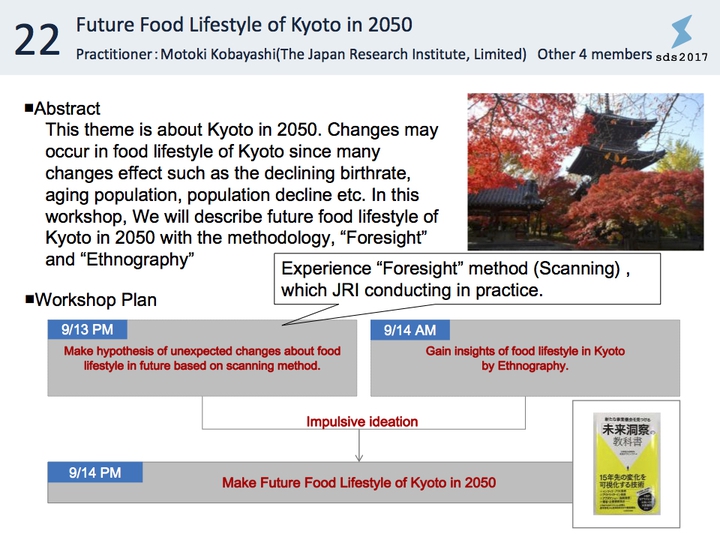Click the down arrow below Impulsive ideation

pos(359,445)
